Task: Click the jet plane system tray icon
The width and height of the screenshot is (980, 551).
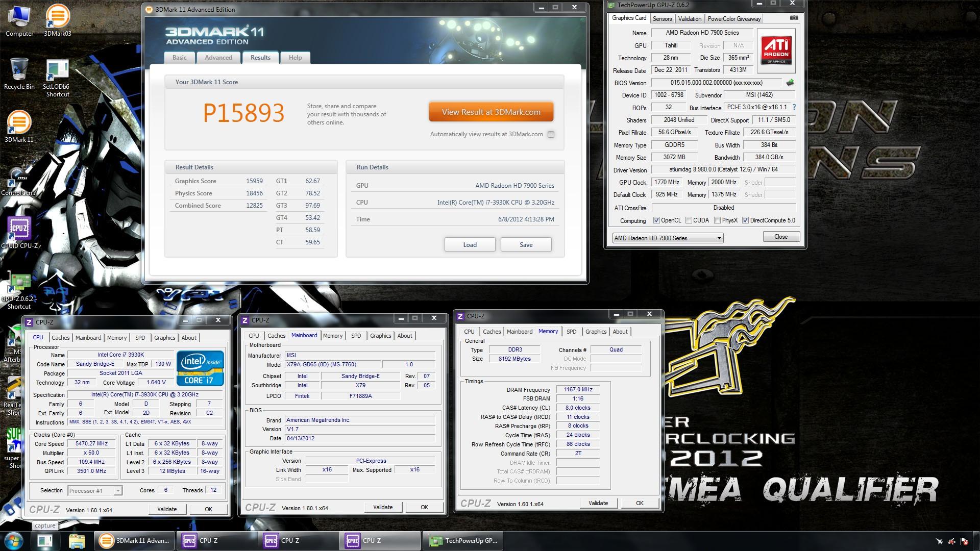Action: click(939, 541)
